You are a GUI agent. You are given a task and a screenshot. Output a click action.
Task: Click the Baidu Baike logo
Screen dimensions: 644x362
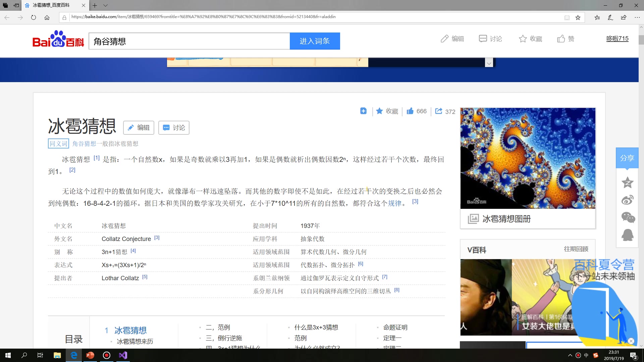[58, 39]
